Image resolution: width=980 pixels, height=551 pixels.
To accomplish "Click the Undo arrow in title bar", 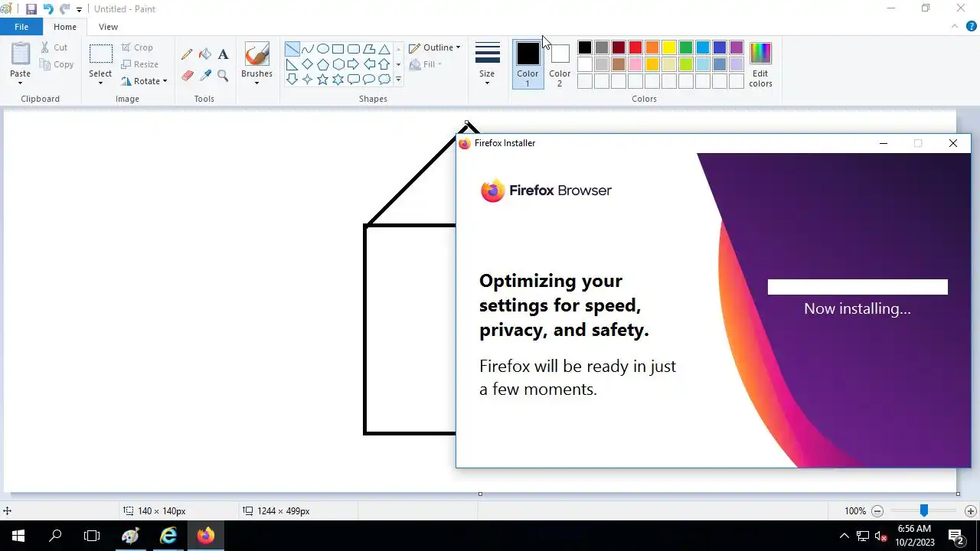I will pyautogui.click(x=48, y=9).
